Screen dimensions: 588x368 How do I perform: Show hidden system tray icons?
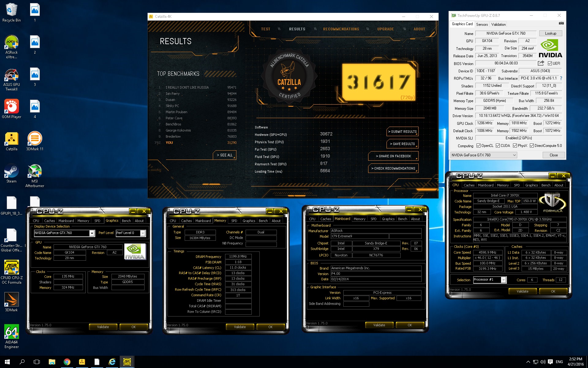[x=528, y=362]
